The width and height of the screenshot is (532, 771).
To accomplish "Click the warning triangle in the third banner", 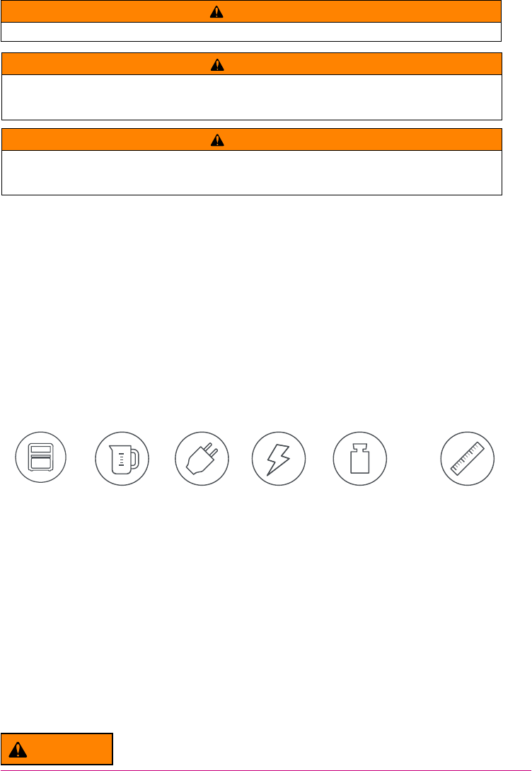I will click(x=217, y=139).
